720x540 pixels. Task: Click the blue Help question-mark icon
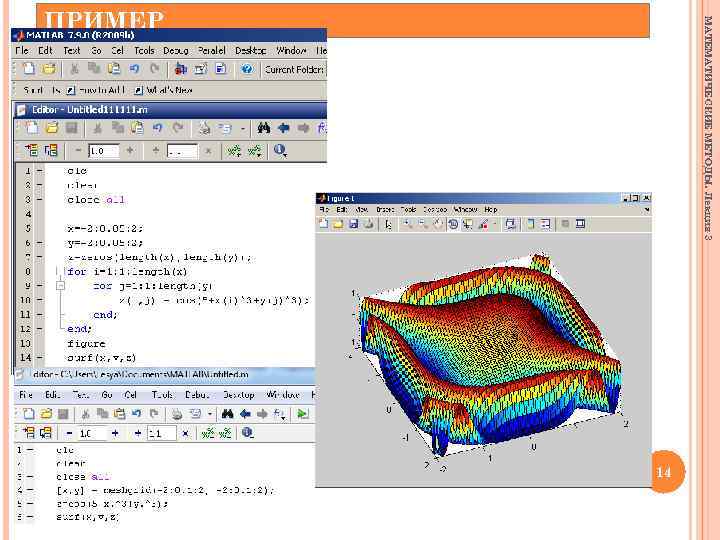[x=247, y=69]
